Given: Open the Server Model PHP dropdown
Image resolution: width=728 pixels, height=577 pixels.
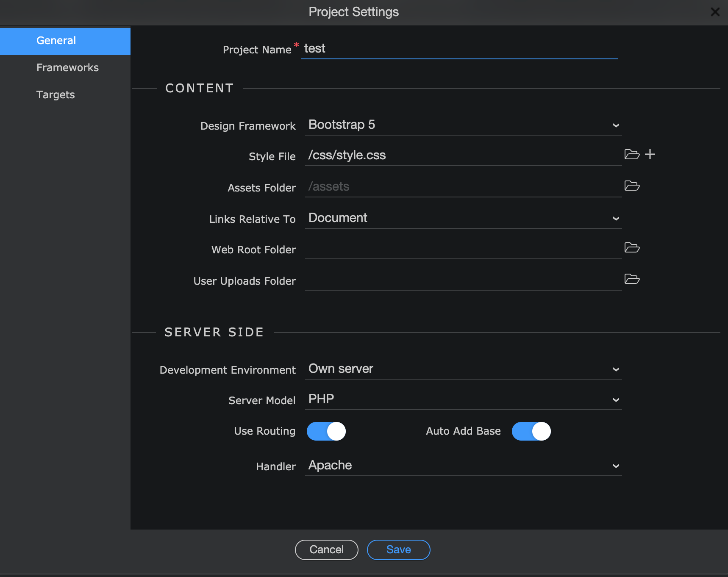Looking at the screenshot, I should point(464,399).
